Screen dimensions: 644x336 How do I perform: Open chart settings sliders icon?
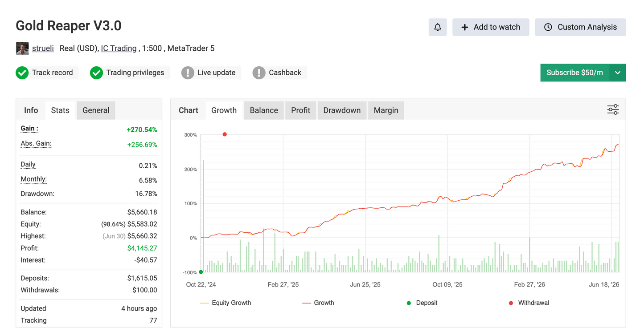coord(613,109)
